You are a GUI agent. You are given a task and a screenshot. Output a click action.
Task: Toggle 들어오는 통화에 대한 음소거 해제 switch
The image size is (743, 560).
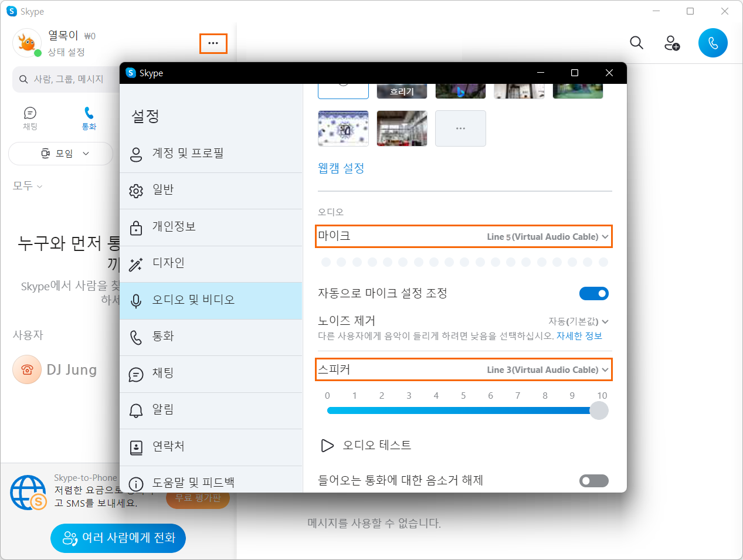pos(594,481)
